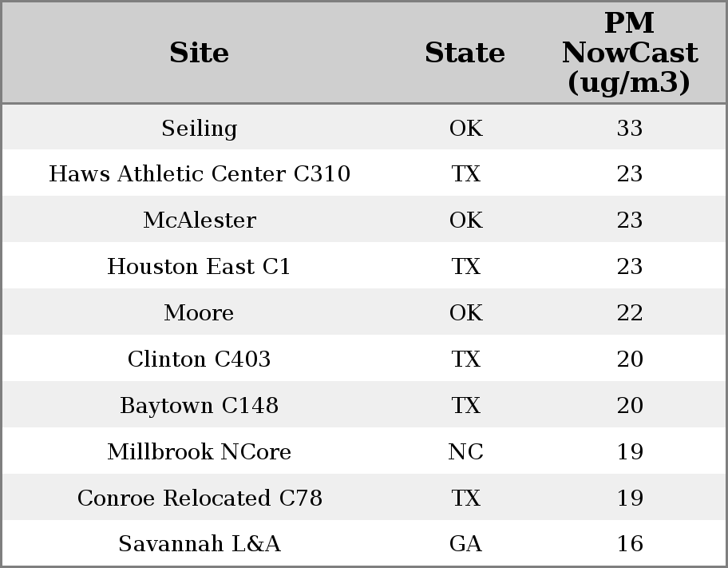Click the Baytown C148 site name

[200, 405]
